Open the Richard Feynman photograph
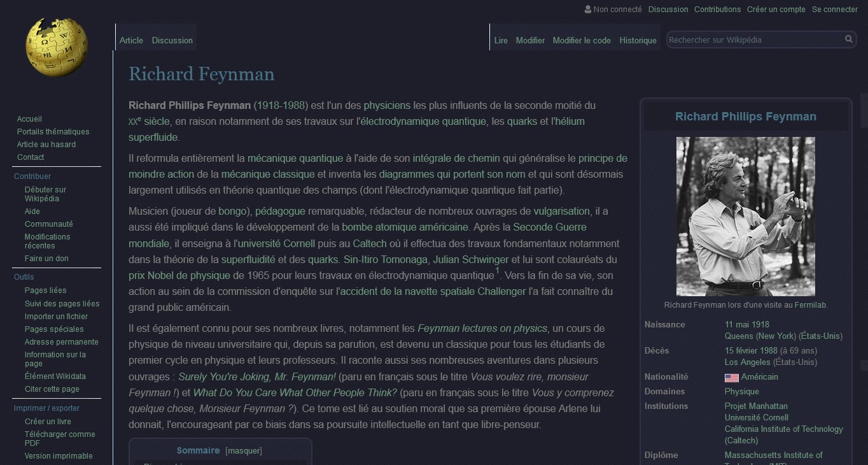The image size is (868, 465). [746, 217]
